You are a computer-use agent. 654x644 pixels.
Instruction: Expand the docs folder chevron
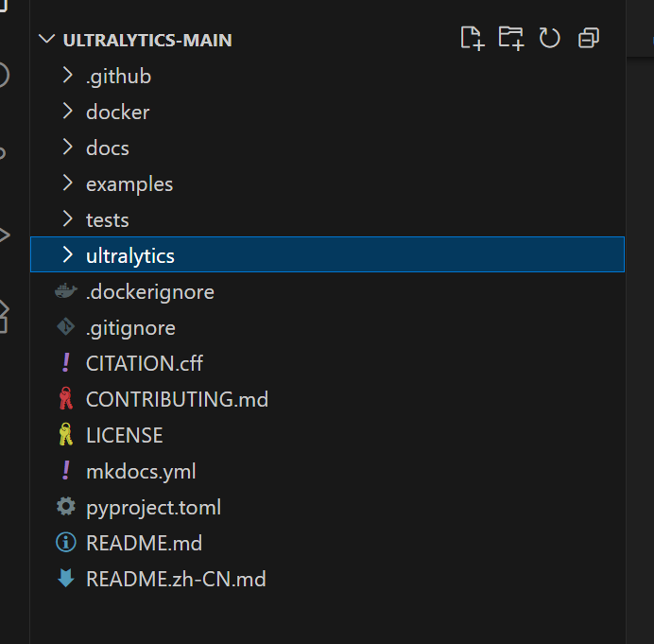click(x=67, y=148)
